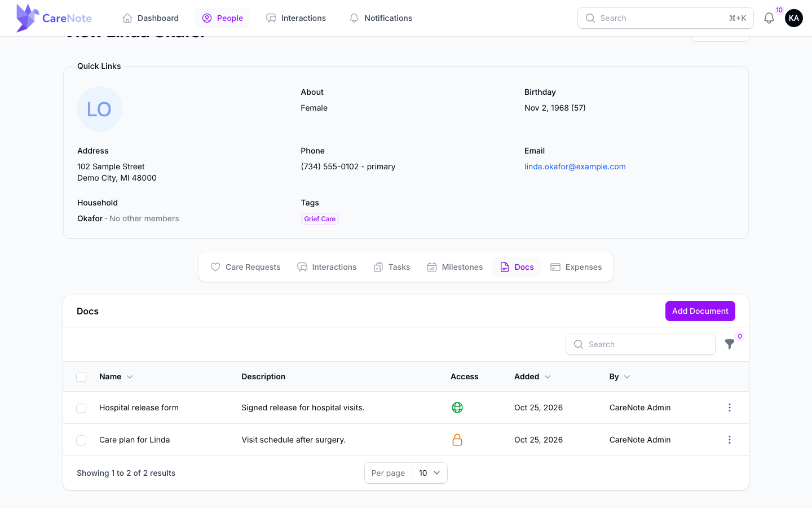Image resolution: width=812 pixels, height=508 pixels.
Task: Click the Docs file icon
Action: pyautogui.click(x=505, y=267)
